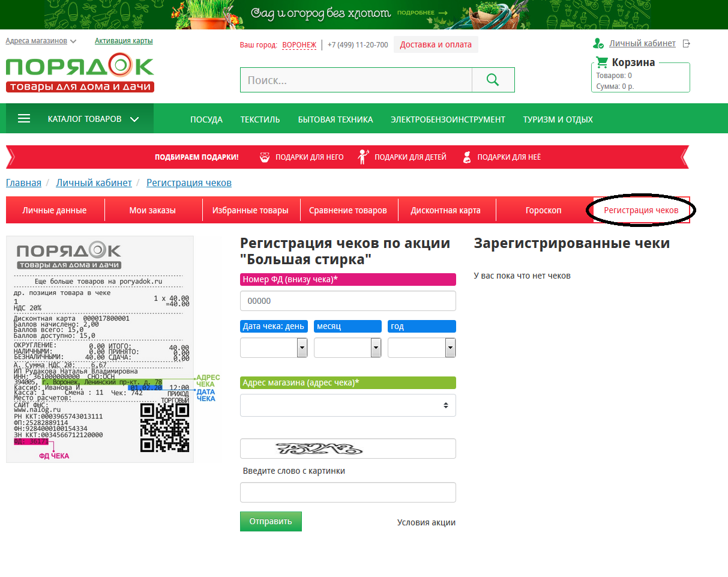Click the Отправить submit button

pos(271,521)
